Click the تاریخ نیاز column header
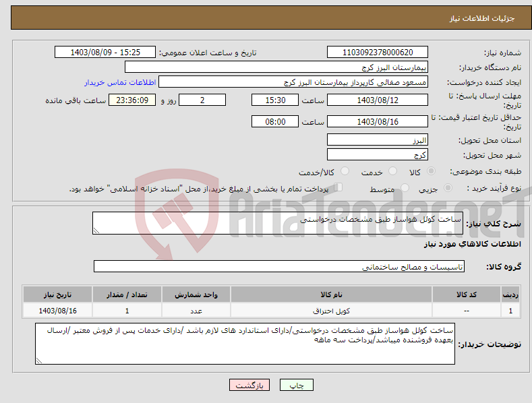 (x=58, y=294)
